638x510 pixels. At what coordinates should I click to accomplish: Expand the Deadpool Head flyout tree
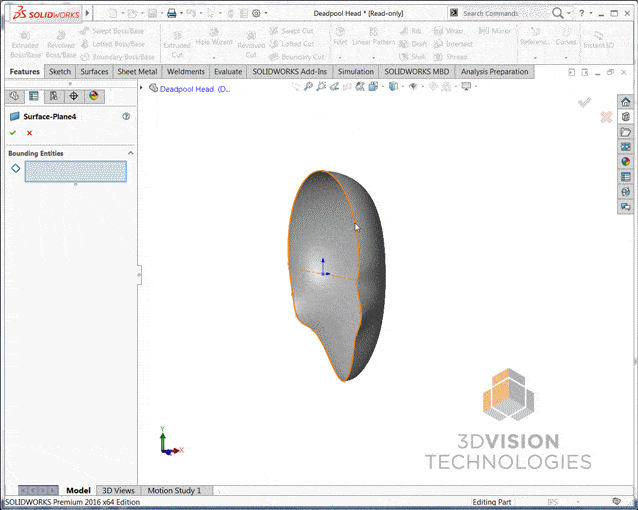pyautogui.click(x=141, y=88)
